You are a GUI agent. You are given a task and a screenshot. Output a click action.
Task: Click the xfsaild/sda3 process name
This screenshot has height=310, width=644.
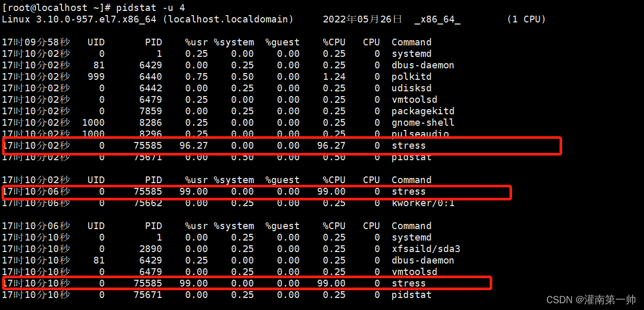[426, 248]
